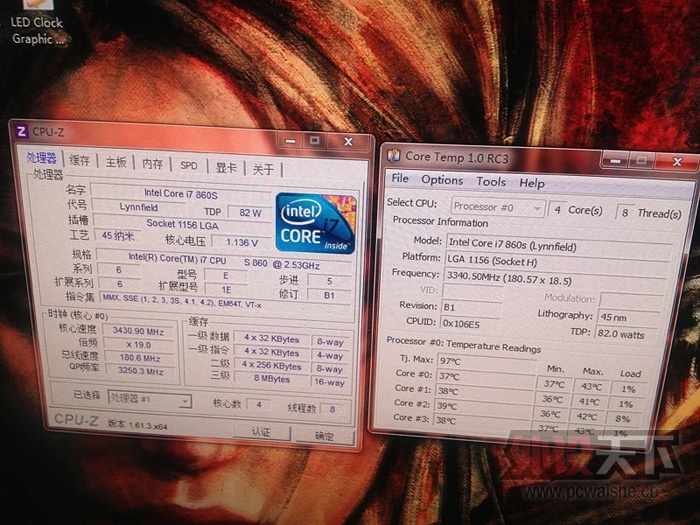Click the name field 'Intel Core i7 860S'
The image size is (700, 525).
[181, 194]
